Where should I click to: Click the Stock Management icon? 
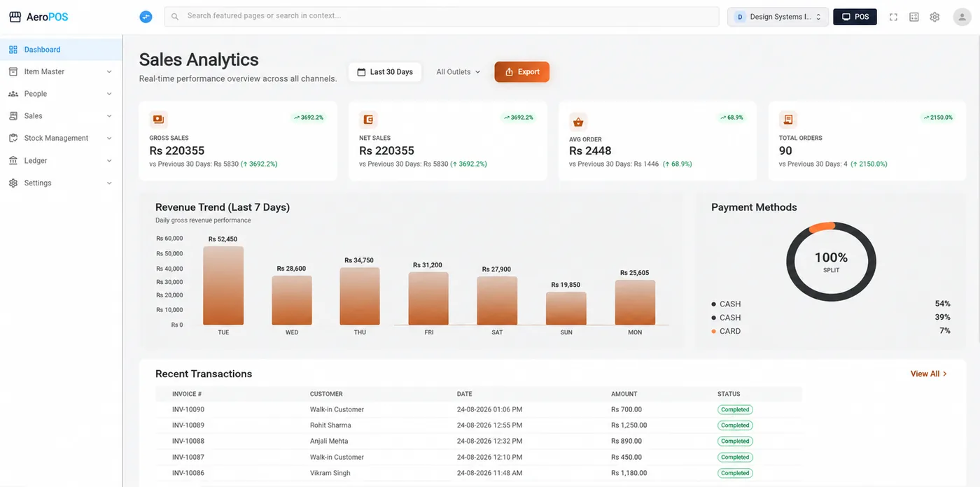tap(13, 139)
